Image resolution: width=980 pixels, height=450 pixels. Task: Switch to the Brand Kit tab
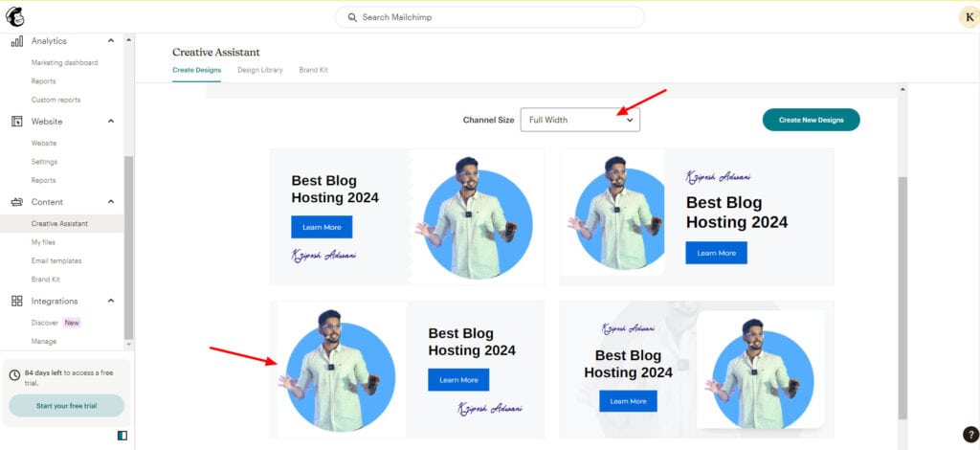point(314,70)
